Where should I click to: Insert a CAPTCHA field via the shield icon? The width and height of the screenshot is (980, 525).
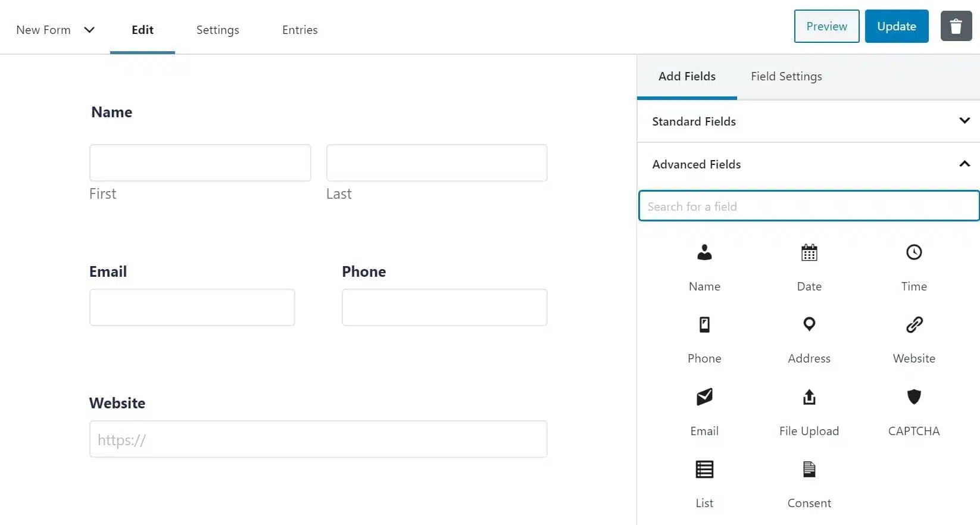pos(913,397)
